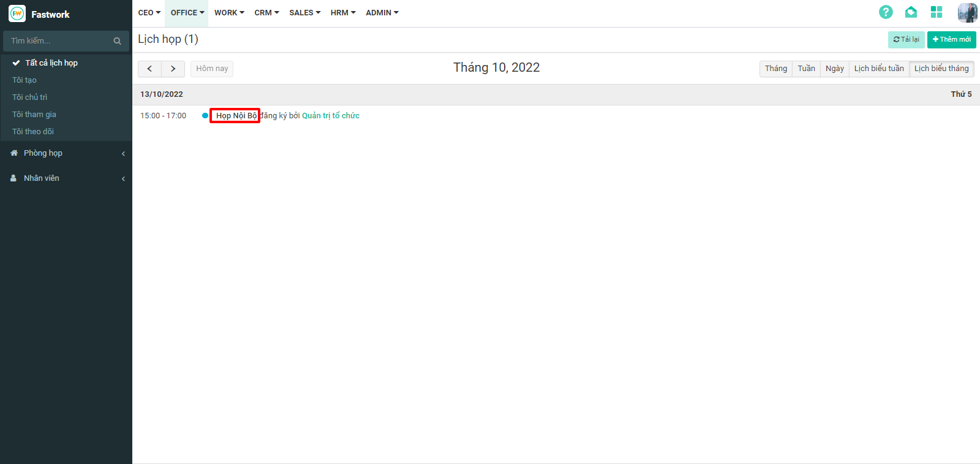Expand the 'Phòng họp' sidebar section

click(43, 153)
